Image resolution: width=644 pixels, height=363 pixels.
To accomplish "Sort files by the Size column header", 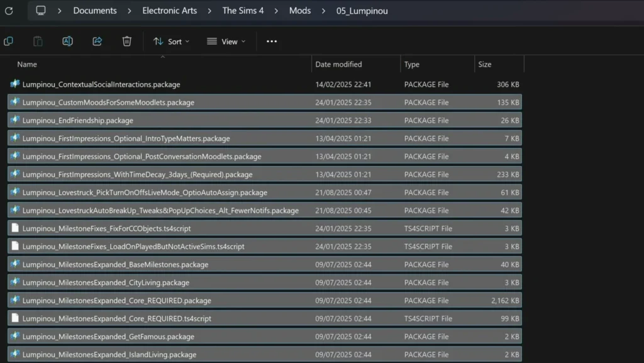I will (485, 64).
